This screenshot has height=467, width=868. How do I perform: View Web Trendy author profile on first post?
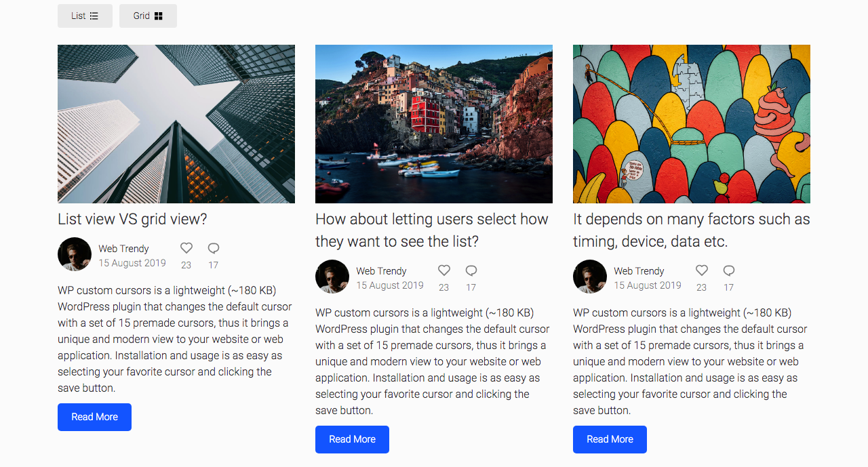coord(124,248)
